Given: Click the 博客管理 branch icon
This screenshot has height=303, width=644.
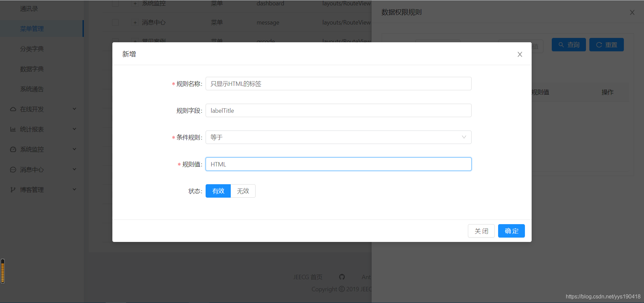Looking at the screenshot, I should click(13, 190).
